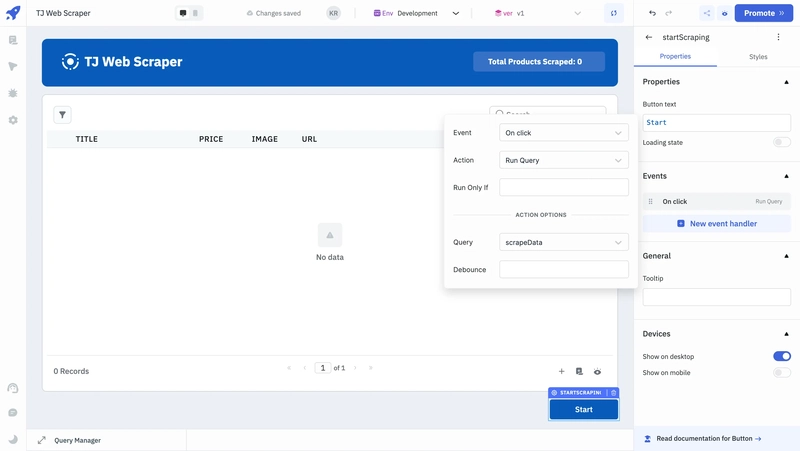This screenshot has height=451, width=800.
Task: Click the IMAGE column header
Action: tap(264, 139)
